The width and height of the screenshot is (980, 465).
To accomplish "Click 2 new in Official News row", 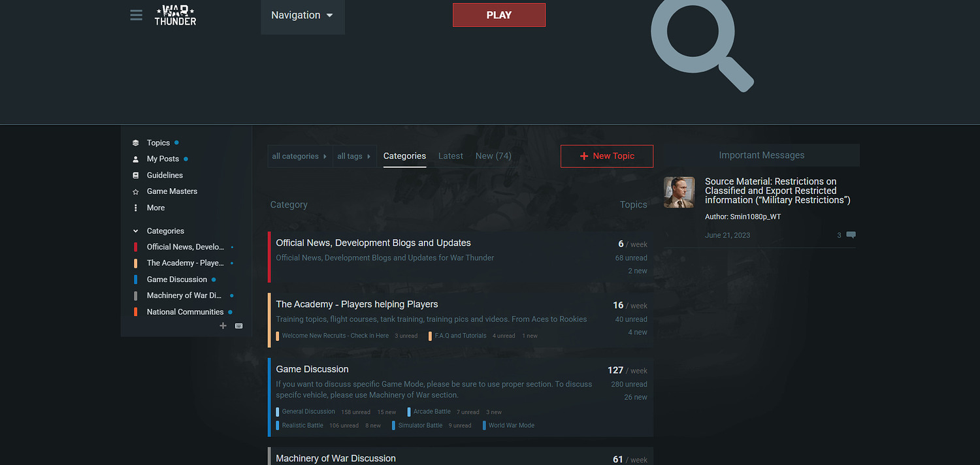I will [x=638, y=271].
